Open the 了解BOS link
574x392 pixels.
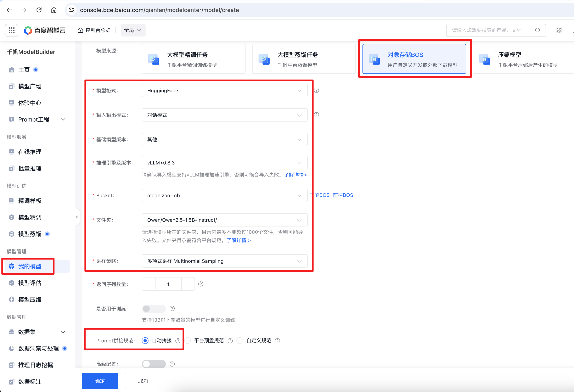pyautogui.click(x=320, y=195)
